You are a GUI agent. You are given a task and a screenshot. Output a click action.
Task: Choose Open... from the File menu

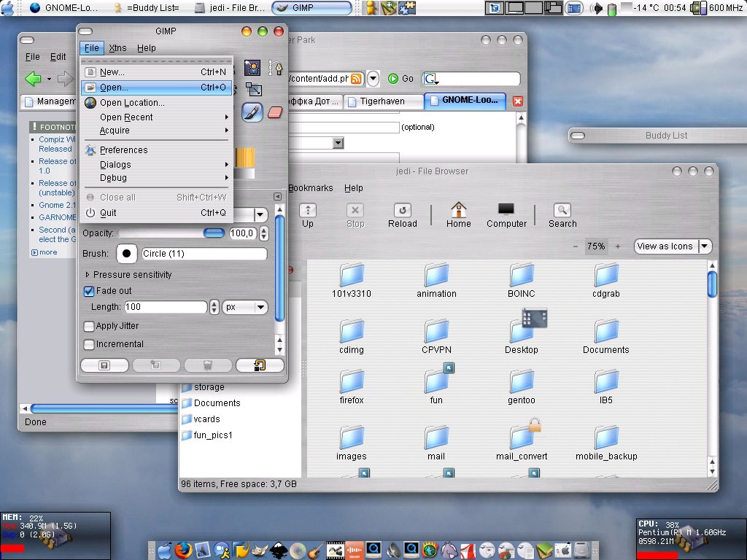point(156,87)
